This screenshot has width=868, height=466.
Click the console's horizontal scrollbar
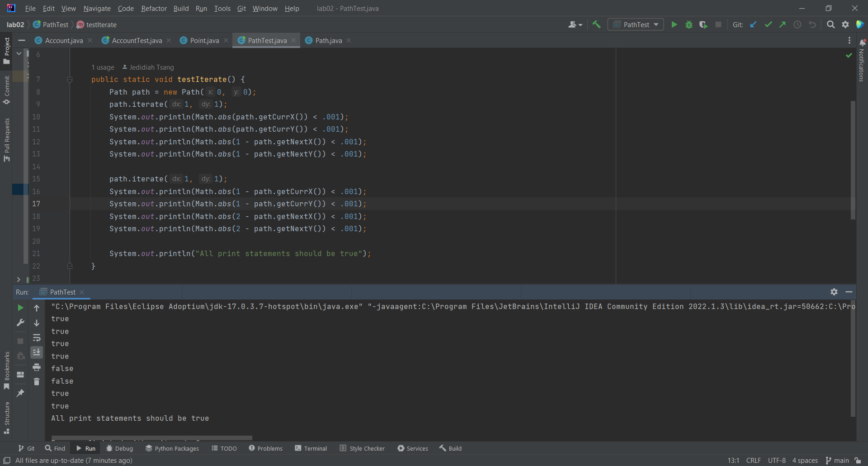click(152, 438)
